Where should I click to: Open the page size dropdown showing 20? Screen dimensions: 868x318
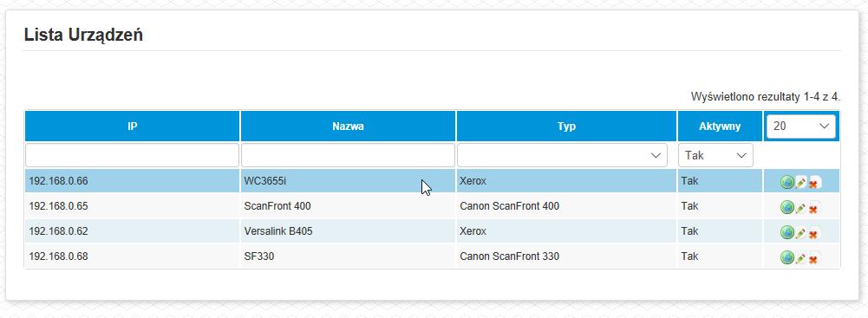click(801, 127)
